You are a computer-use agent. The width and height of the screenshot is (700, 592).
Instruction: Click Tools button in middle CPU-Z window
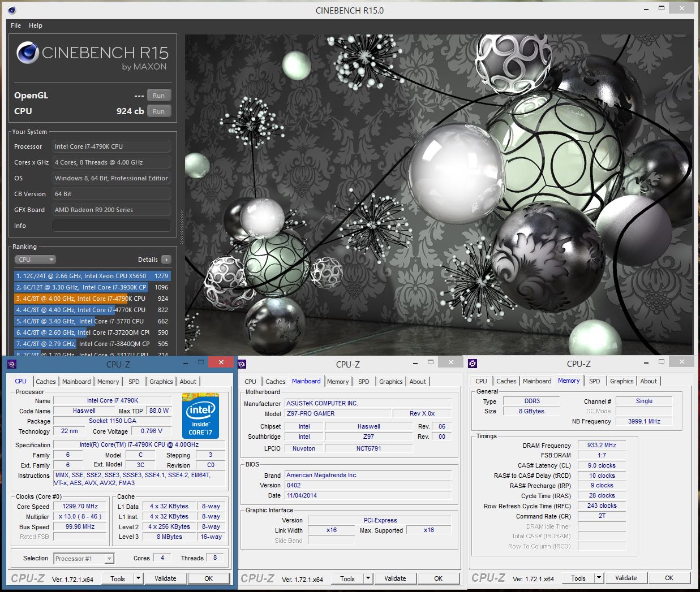pos(347,578)
